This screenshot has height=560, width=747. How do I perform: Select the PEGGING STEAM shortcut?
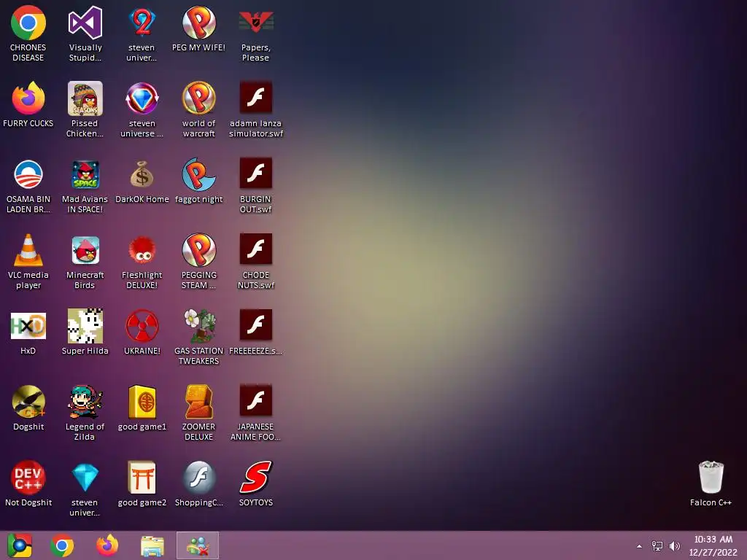coord(198,262)
